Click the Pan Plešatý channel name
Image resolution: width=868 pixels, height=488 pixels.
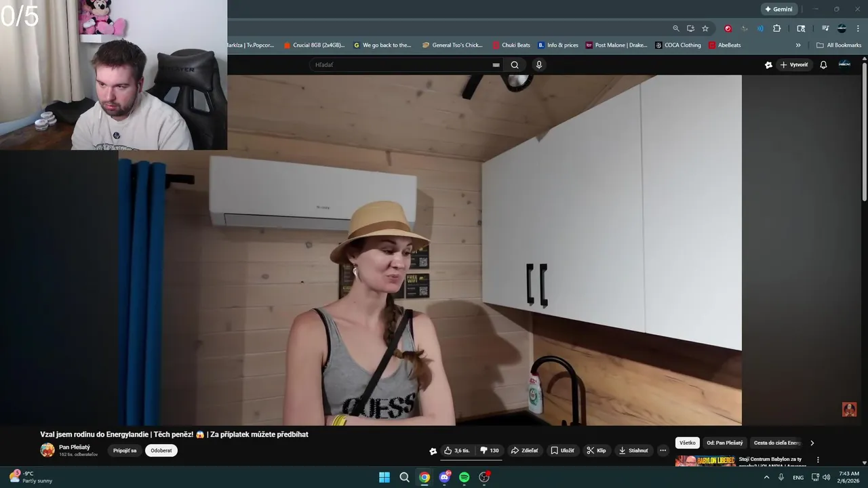[75, 447]
